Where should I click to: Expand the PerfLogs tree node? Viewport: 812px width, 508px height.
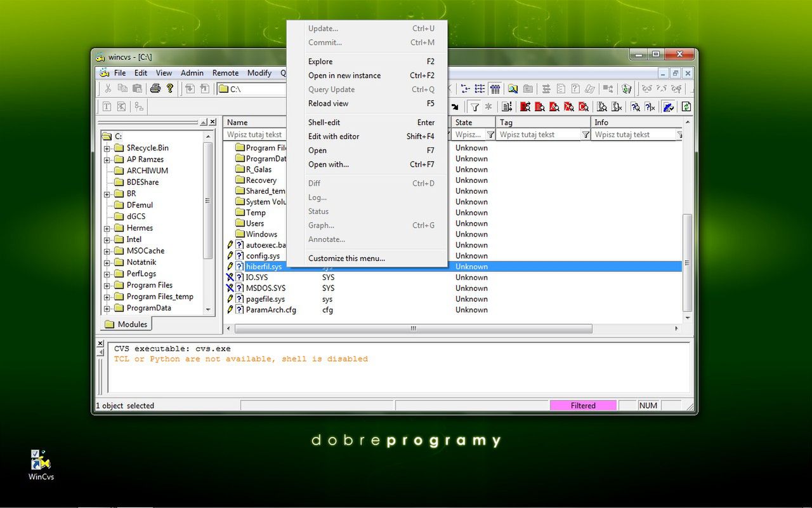click(x=107, y=274)
